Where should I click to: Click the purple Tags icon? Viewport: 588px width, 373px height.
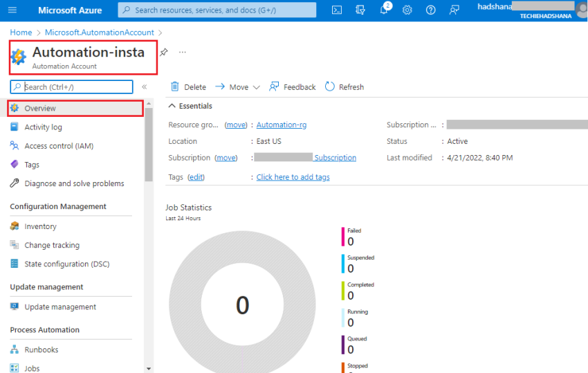[x=15, y=164]
